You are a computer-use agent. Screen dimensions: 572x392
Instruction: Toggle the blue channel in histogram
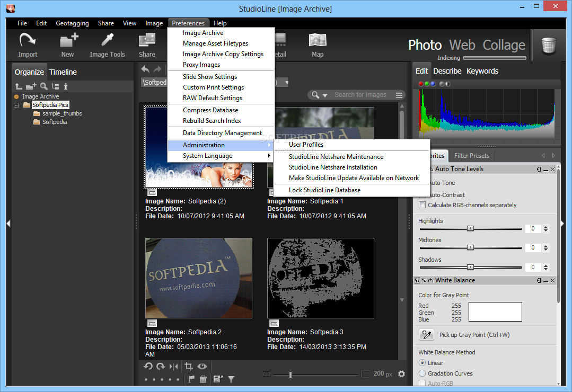coord(433,84)
